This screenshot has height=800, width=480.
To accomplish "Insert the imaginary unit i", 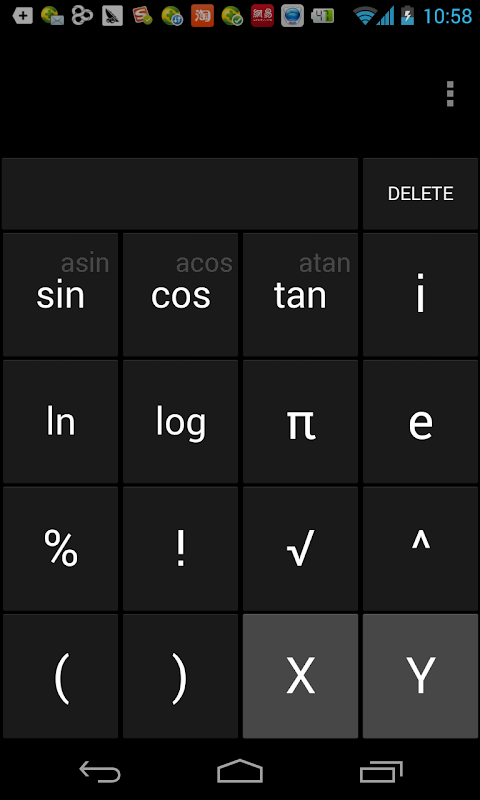I will point(420,294).
